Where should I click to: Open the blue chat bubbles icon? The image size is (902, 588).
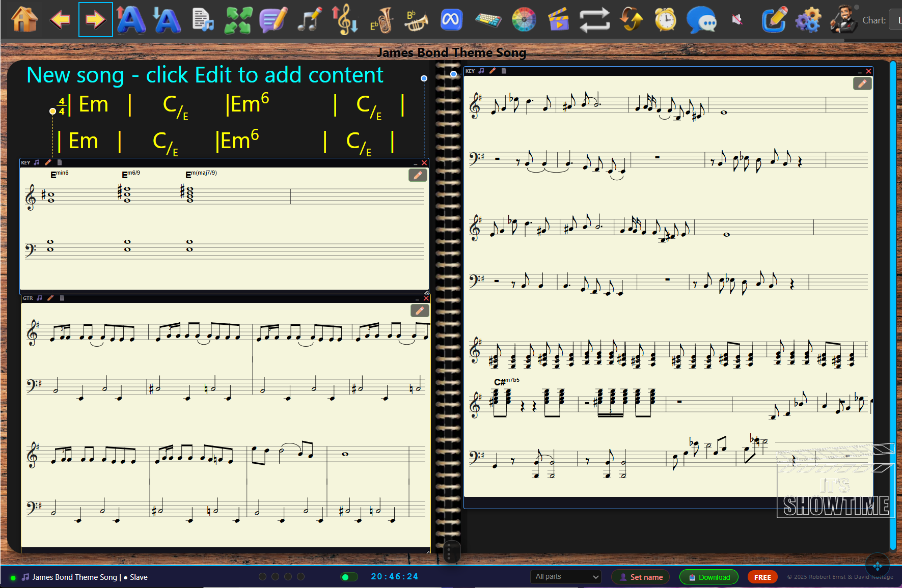point(701,20)
